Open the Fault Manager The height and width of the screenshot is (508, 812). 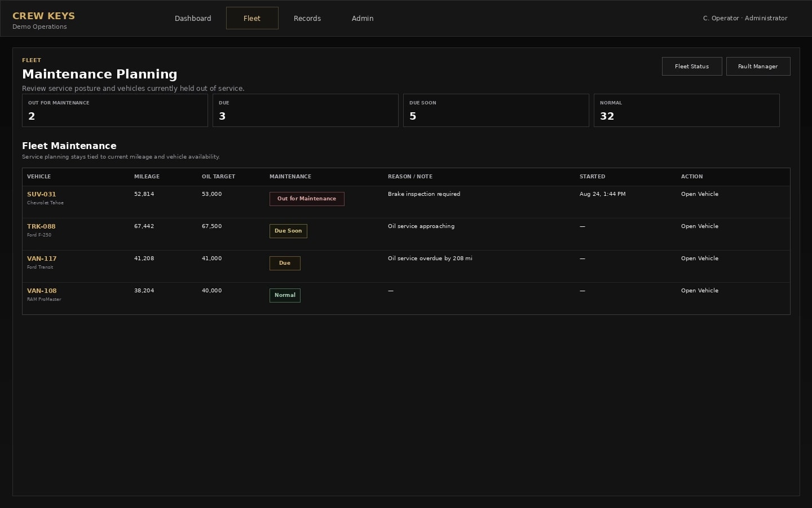758,66
